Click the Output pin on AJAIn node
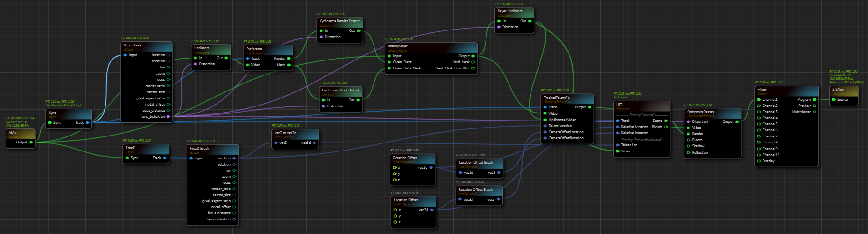This screenshot has height=234, width=868. coord(31,143)
